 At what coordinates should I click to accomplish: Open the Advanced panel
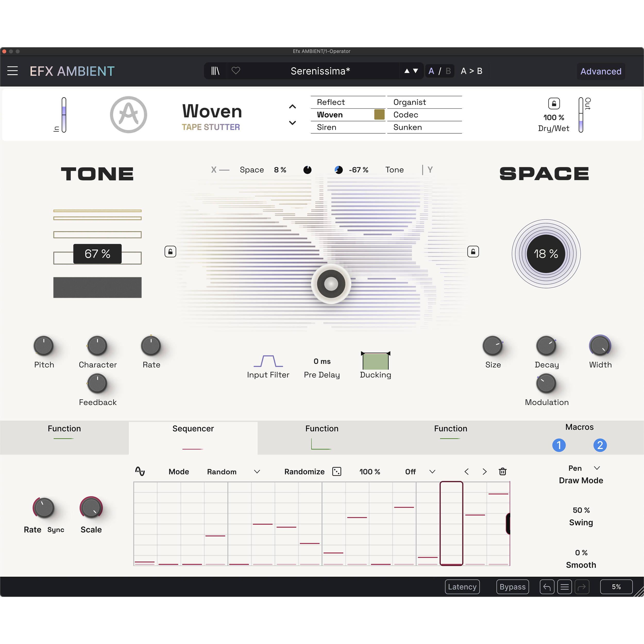coord(601,71)
